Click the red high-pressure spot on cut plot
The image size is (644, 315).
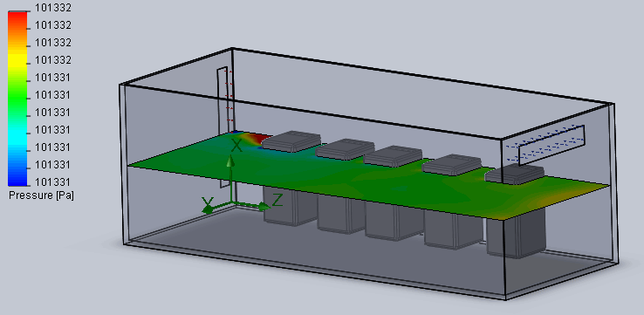[x=260, y=138]
